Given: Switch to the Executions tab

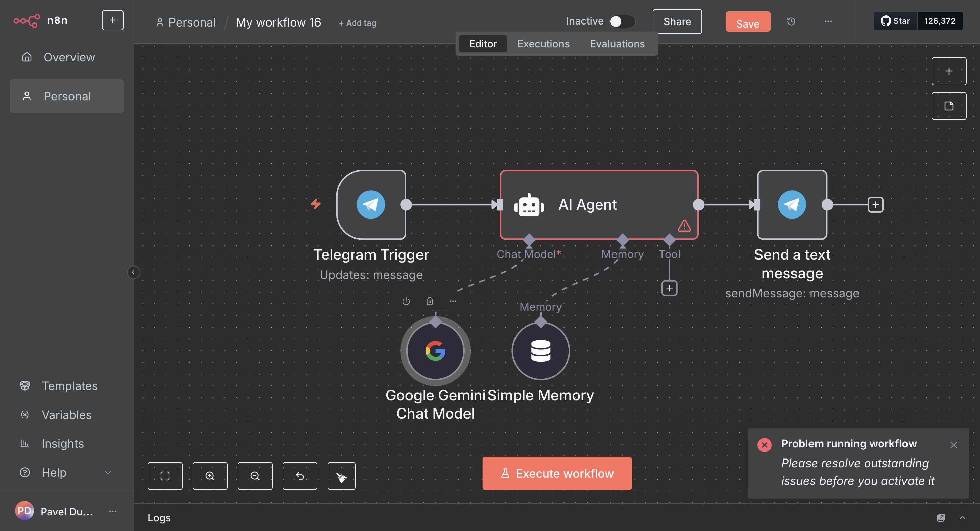Looking at the screenshot, I should click(543, 44).
